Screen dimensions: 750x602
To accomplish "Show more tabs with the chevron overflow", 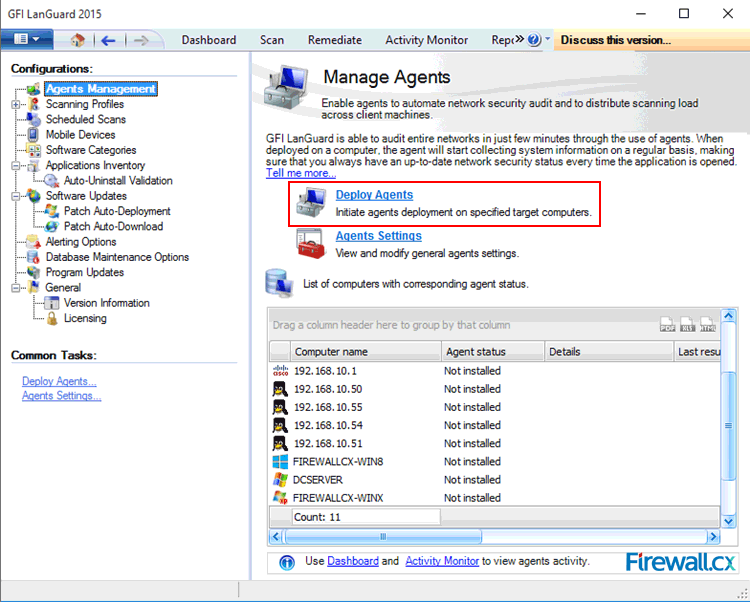I will coord(519,38).
